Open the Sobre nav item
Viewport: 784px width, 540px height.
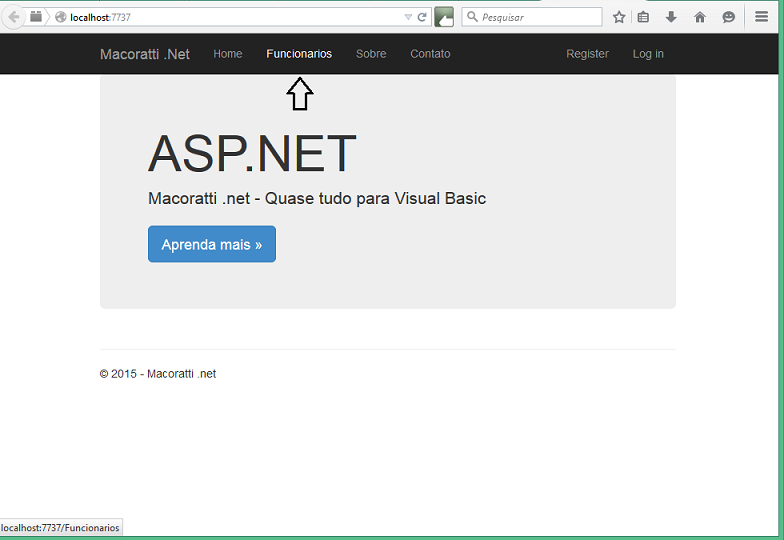(x=371, y=54)
